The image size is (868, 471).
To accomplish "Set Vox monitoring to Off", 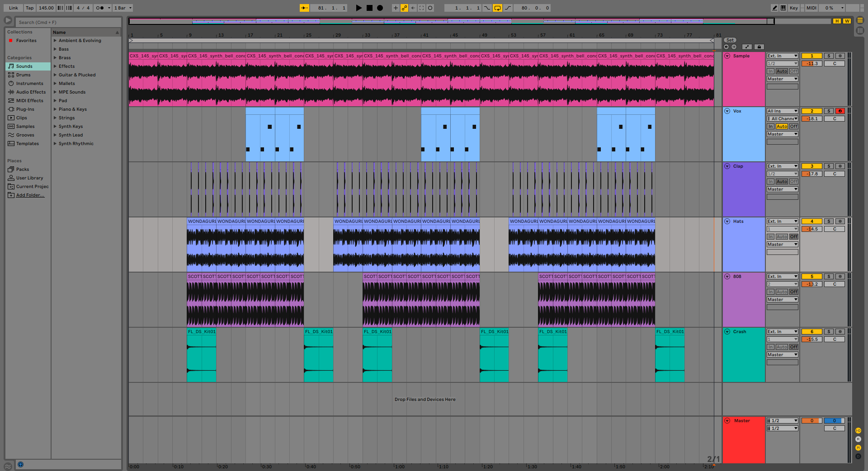I will pos(794,126).
